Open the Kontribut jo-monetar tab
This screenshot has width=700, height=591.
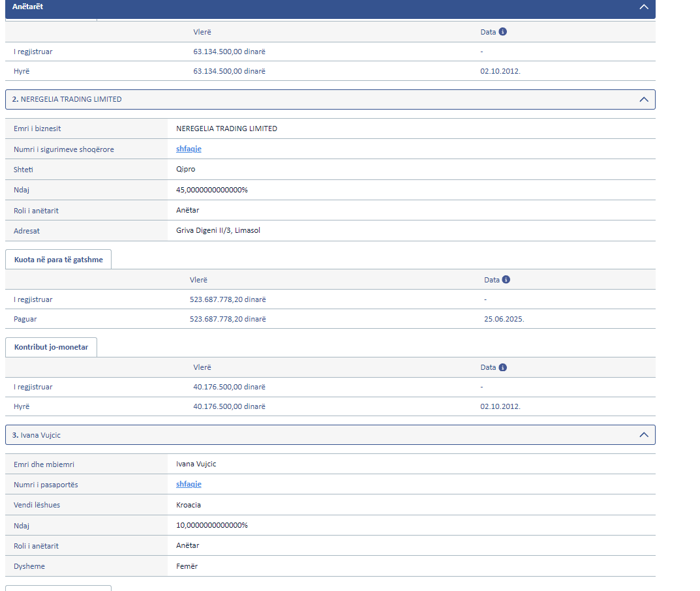51,347
